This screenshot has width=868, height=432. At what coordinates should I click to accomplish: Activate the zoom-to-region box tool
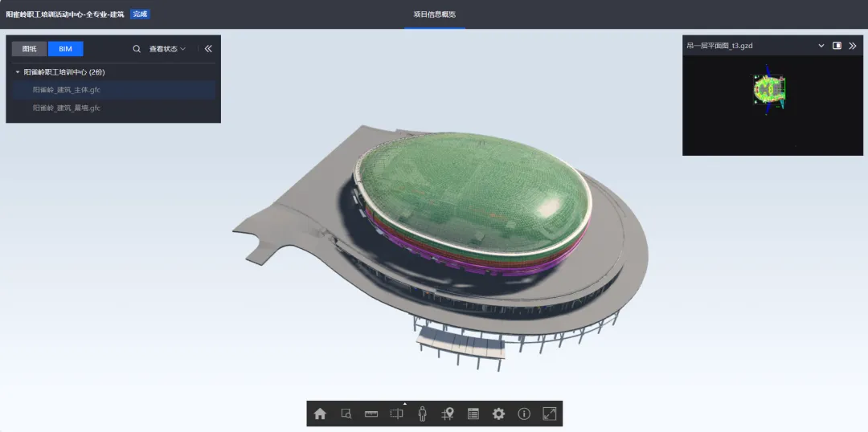(346, 414)
